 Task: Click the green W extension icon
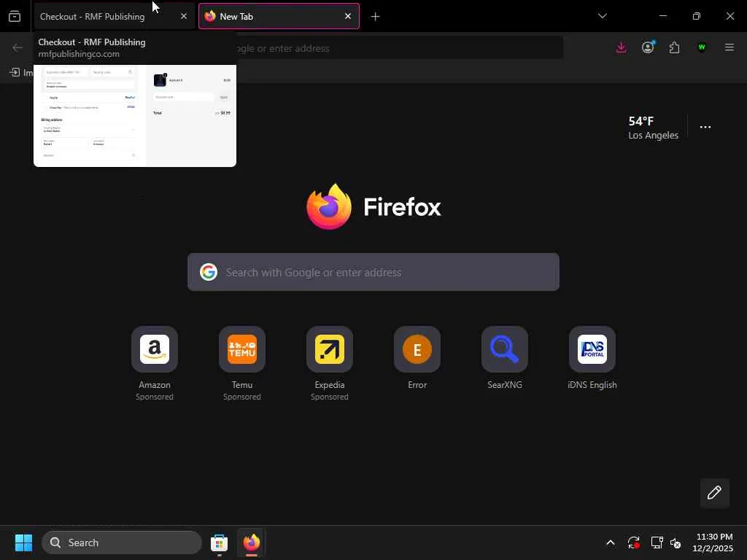pyautogui.click(x=701, y=47)
